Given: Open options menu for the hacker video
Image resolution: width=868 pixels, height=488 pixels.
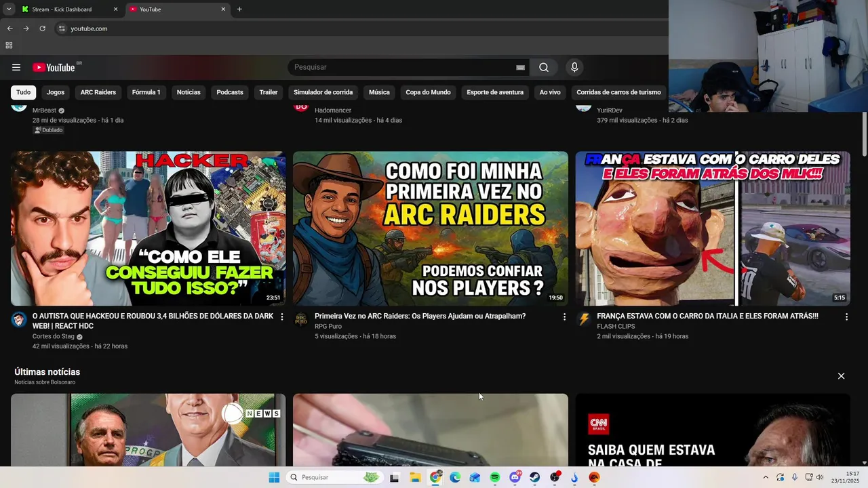Looking at the screenshot, I should click(x=282, y=317).
